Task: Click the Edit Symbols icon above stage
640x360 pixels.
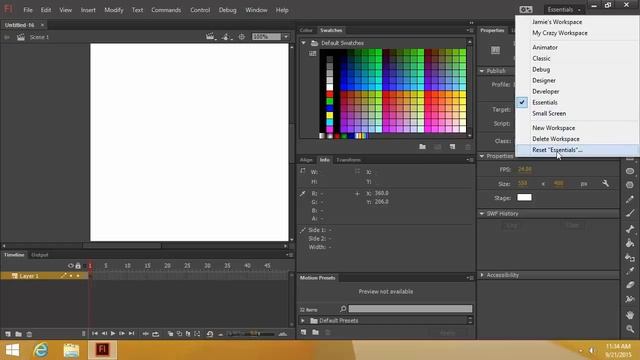Action: 227,37
